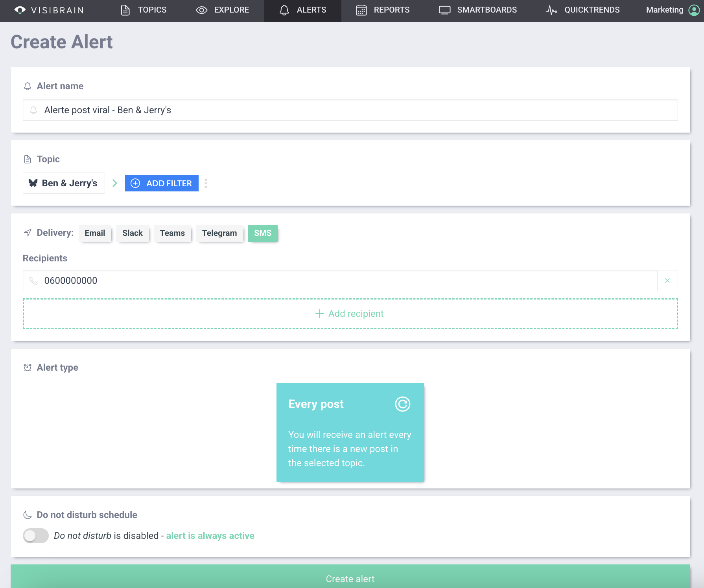Viewport: 704px width, 588px height.
Task: Go to the Explore page
Action: (x=223, y=10)
